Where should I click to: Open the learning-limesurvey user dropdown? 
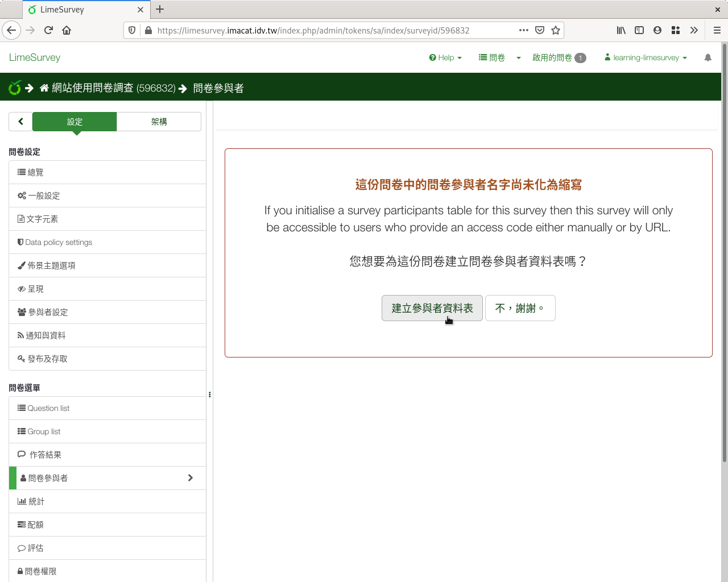point(646,57)
